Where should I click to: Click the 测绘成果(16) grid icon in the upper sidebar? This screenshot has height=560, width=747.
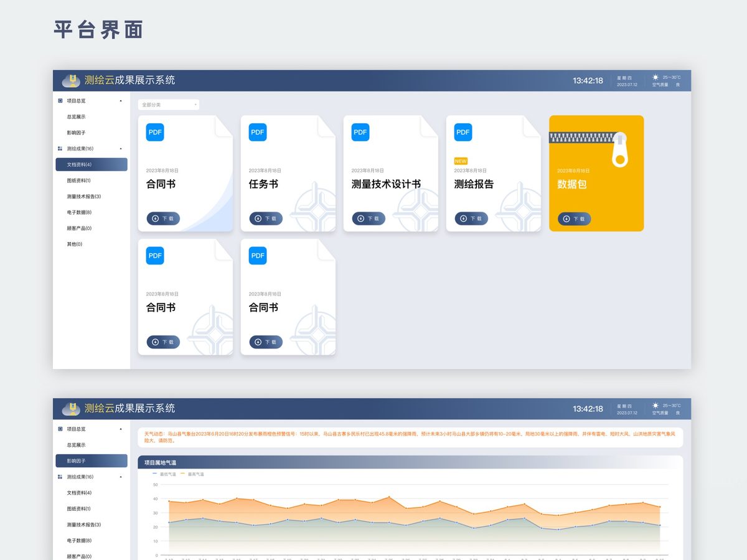point(60,149)
